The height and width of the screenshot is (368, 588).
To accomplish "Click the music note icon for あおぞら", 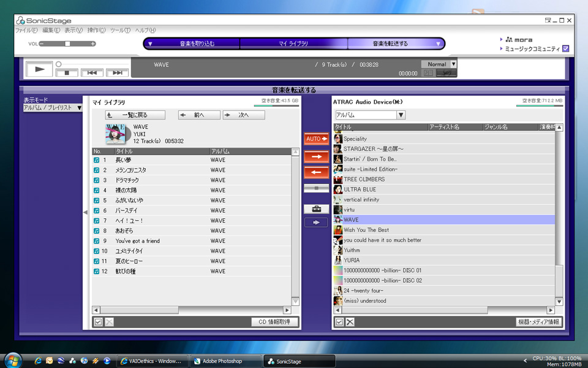I will pos(96,231).
